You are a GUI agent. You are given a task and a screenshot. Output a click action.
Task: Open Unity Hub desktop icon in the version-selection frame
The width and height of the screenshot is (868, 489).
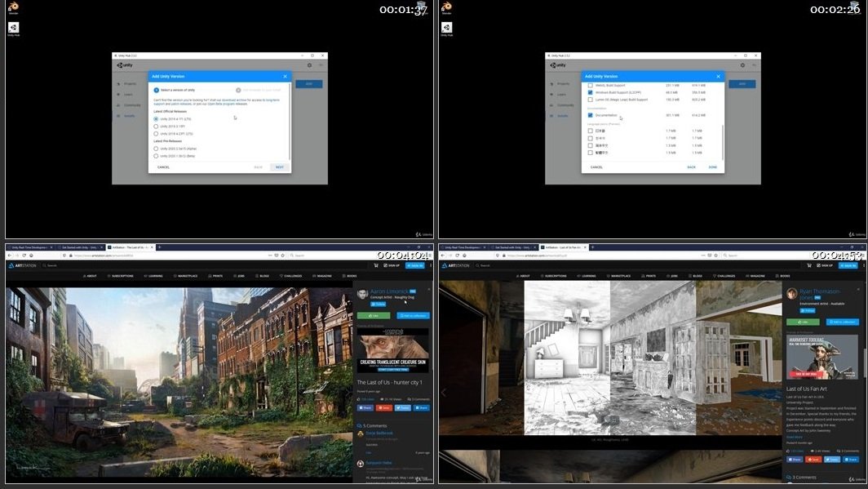[13, 29]
